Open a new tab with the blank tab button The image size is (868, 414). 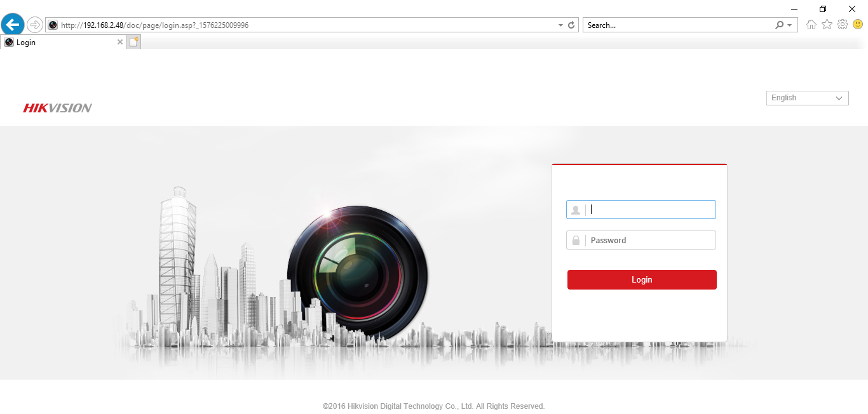133,42
